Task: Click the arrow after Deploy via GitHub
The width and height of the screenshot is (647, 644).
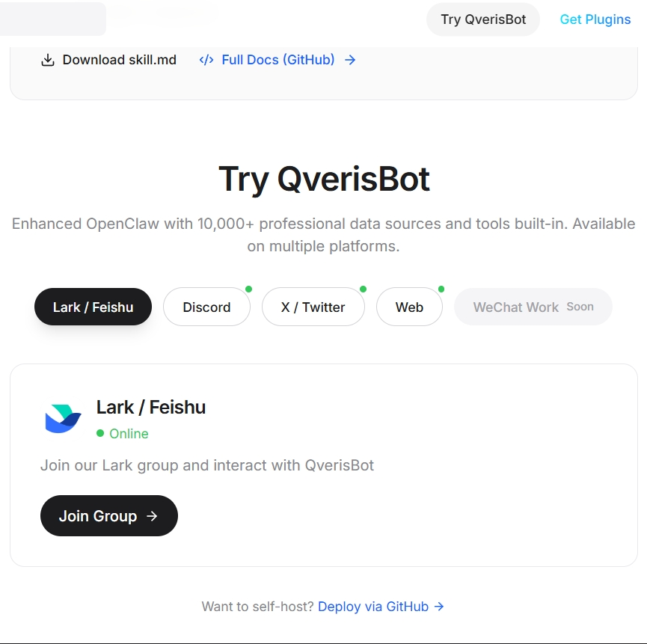Action: pyautogui.click(x=439, y=607)
